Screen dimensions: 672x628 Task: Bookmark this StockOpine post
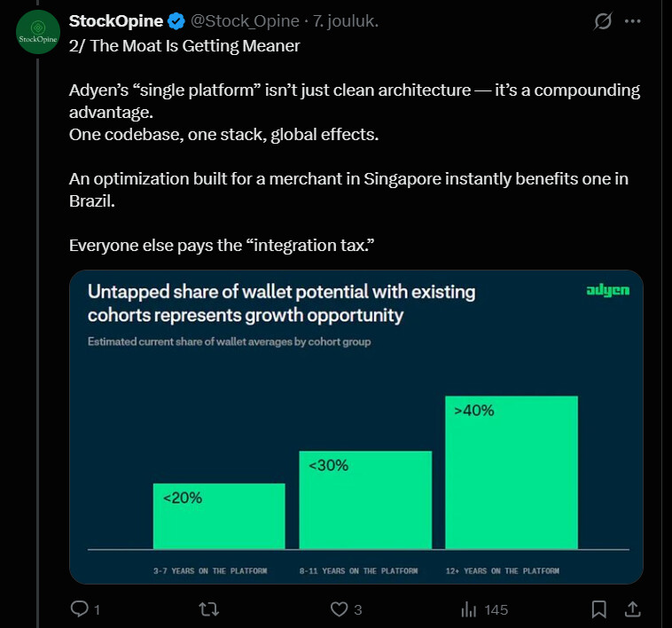[x=599, y=609]
